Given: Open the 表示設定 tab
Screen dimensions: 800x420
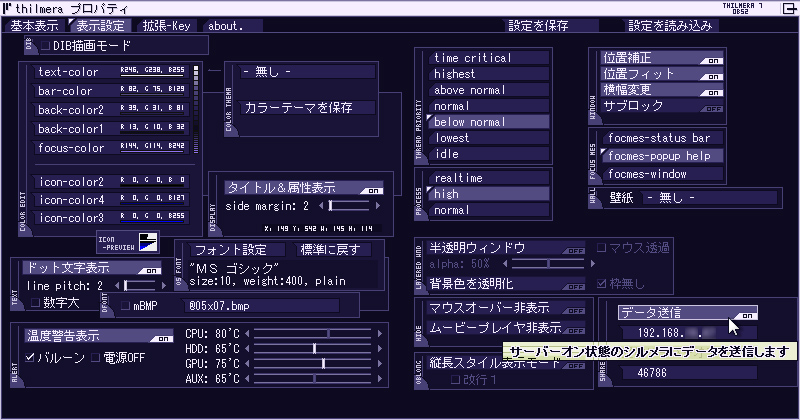Looking at the screenshot, I should [101, 26].
